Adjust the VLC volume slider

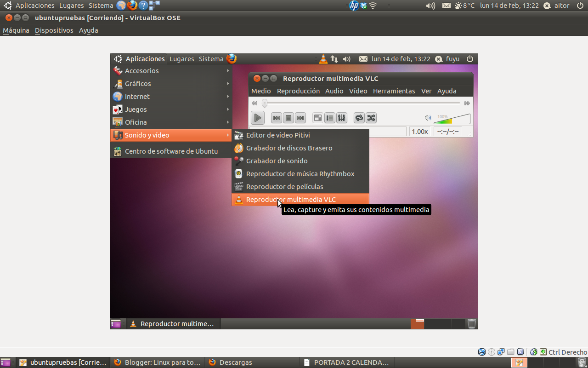452,119
